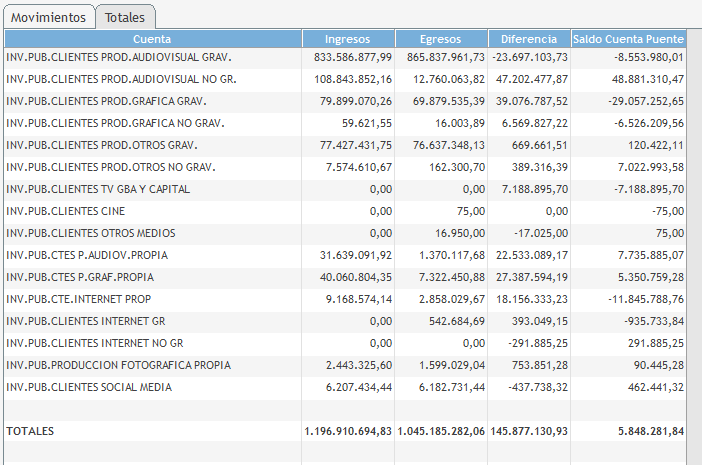Select the INV.PUB.CLIENTES TV GBA Y CAPITAL row

pyautogui.click(x=98, y=189)
